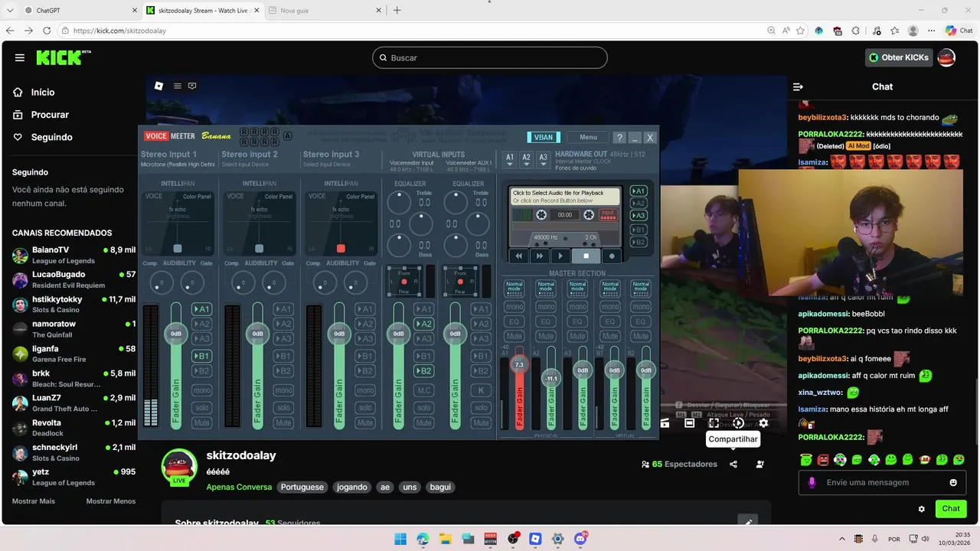Click the Portuguese tag
Screen dimensions: 980x551
click(x=302, y=487)
